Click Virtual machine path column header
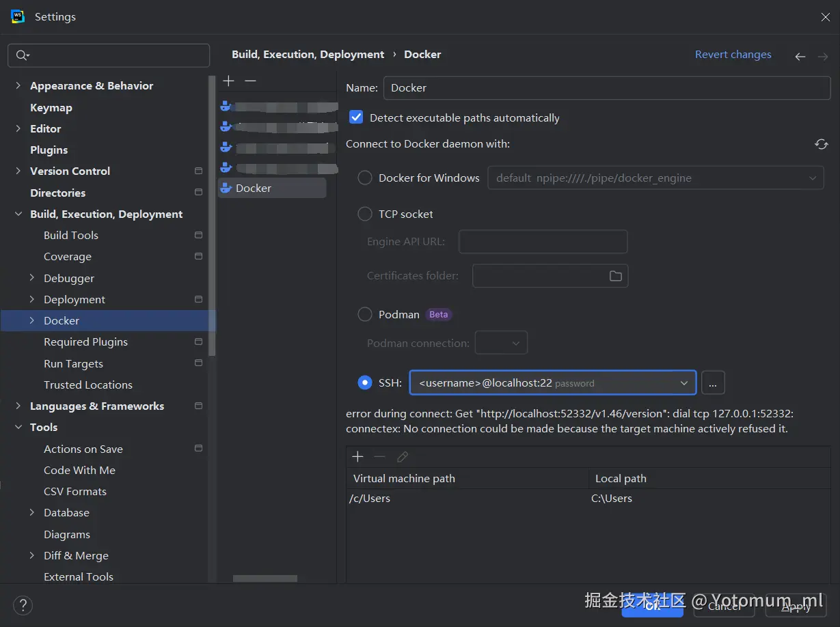The image size is (840, 627). [x=468, y=478]
